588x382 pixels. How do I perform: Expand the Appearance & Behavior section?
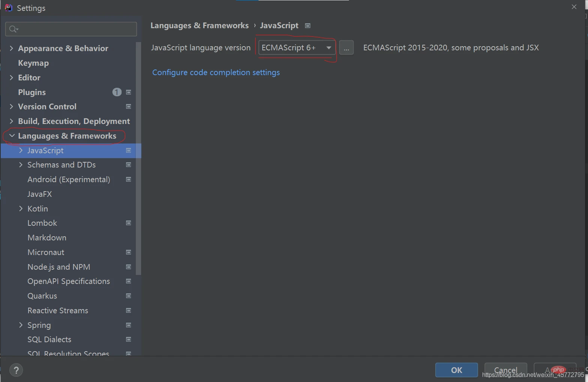click(x=11, y=48)
